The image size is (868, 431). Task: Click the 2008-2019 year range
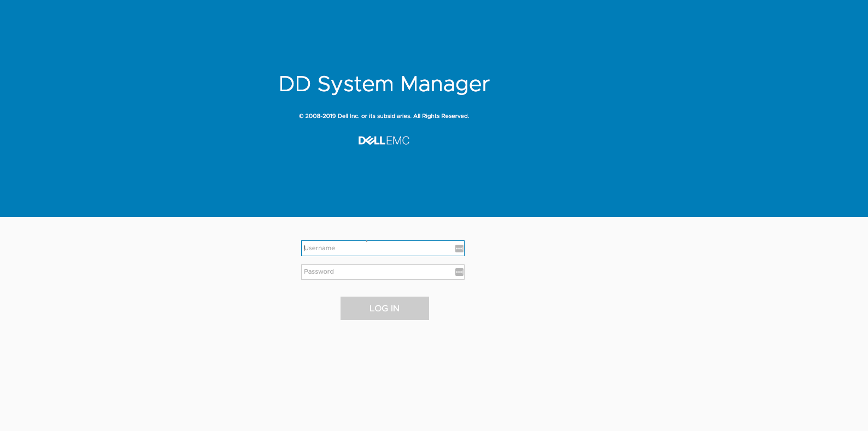[x=320, y=116]
